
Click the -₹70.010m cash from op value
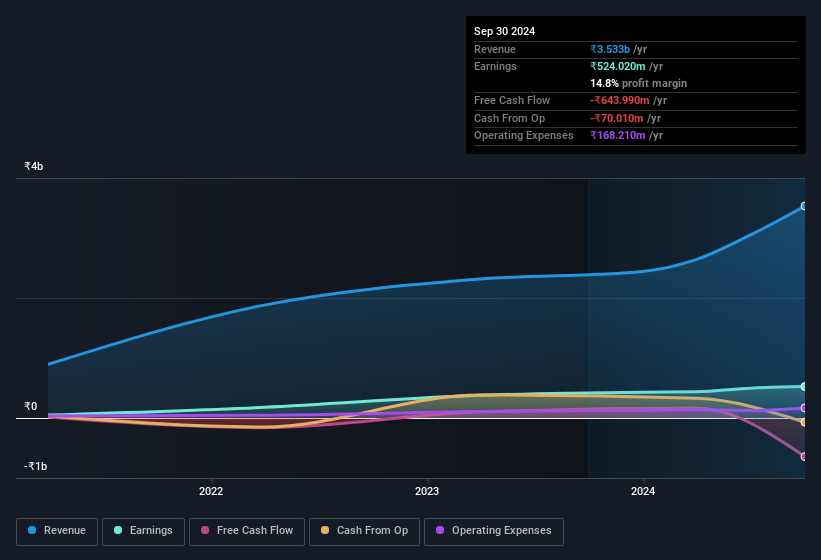coord(617,118)
